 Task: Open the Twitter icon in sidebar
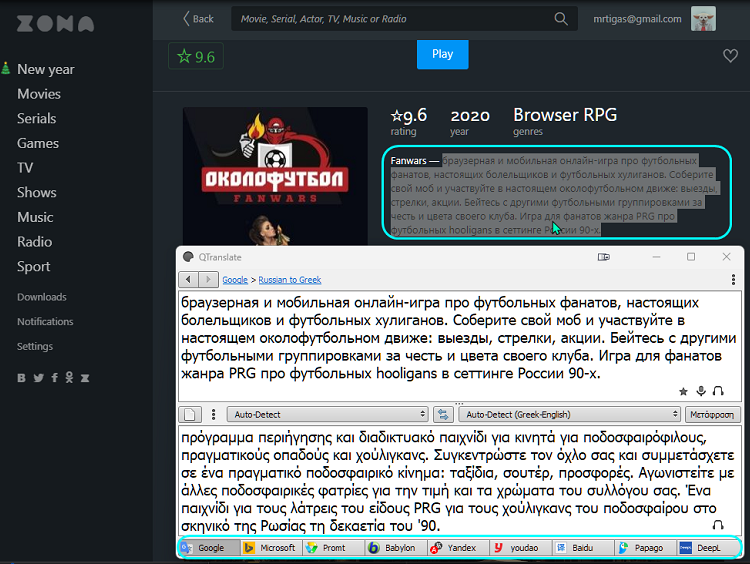tap(39, 378)
